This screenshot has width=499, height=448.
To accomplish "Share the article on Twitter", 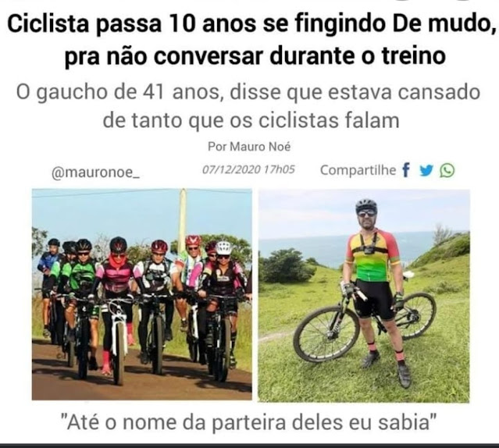I will coord(426,171).
